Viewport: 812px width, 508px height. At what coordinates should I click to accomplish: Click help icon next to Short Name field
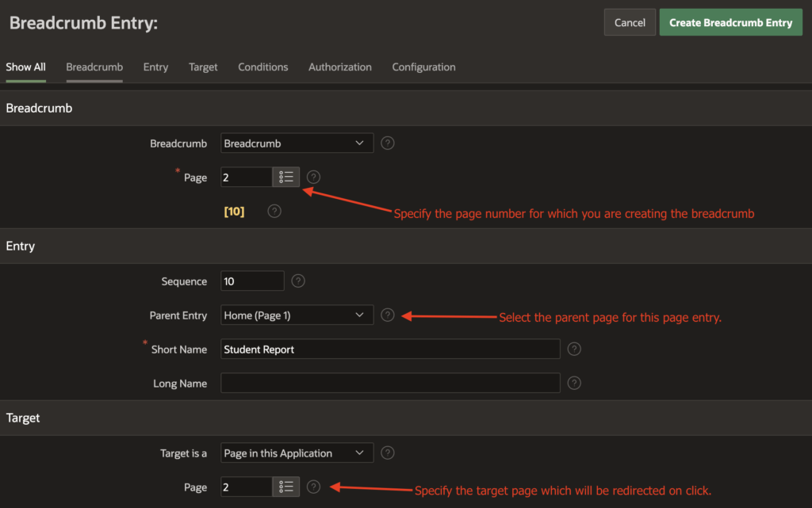(x=574, y=349)
